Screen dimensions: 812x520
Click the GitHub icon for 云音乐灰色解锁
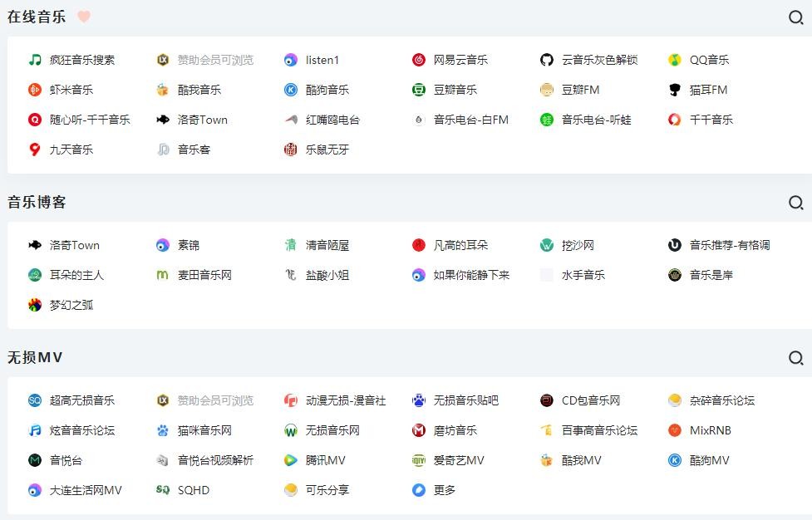pyautogui.click(x=547, y=60)
